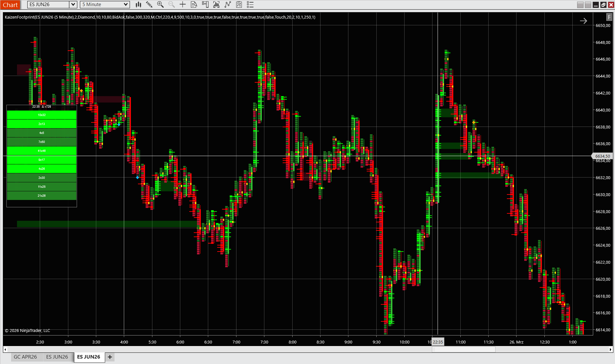
Task: Select the crosshair cursor plus icon
Action: [x=183, y=4]
